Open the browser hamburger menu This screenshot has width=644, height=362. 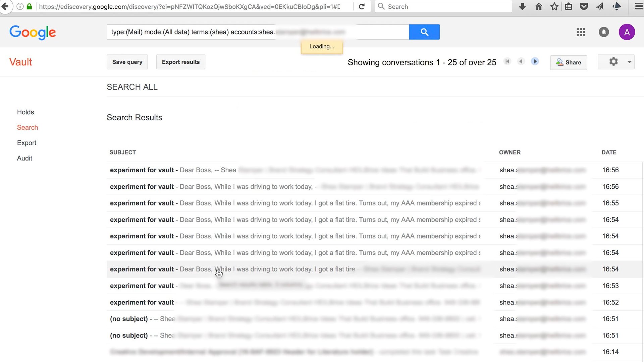(x=639, y=6)
